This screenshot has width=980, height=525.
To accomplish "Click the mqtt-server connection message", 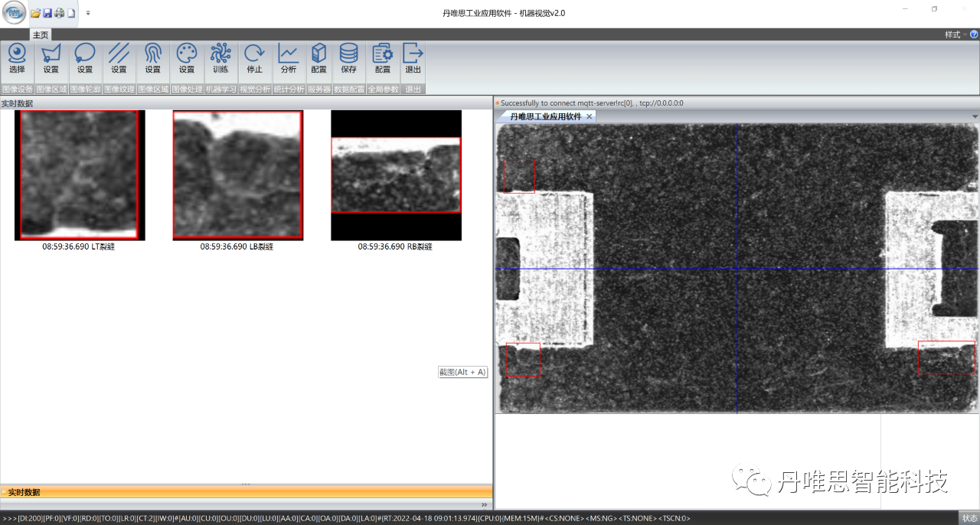I will click(592, 103).
